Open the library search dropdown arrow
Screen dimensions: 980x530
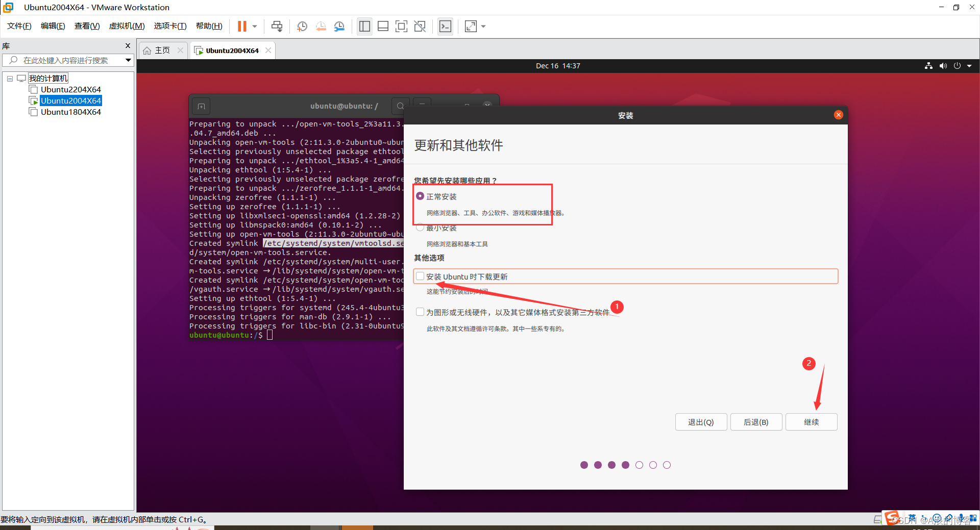click(129, 60)
